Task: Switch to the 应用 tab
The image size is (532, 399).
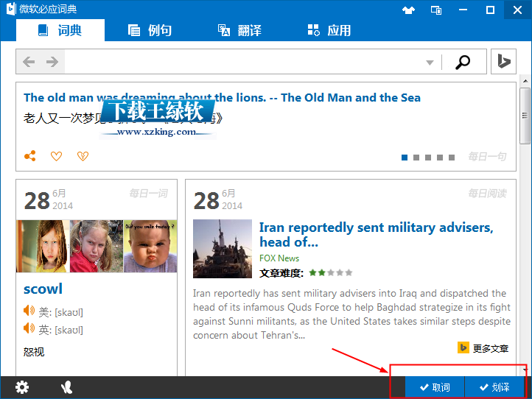Action: [x=329, y=30]
